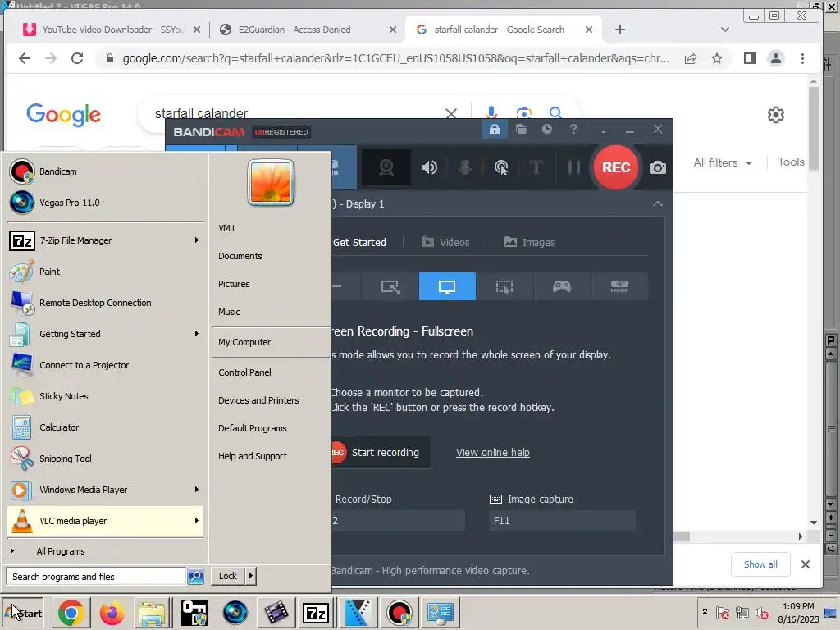Open Snipping Tool from Start menu
This screenshot has width=840, height=630.
[x=105, y=459]
